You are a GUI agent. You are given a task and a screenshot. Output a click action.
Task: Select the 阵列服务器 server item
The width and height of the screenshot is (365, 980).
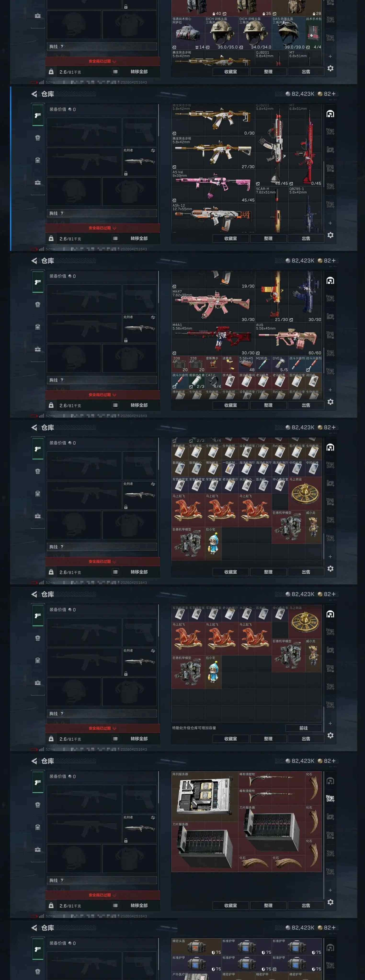(205, 796)
